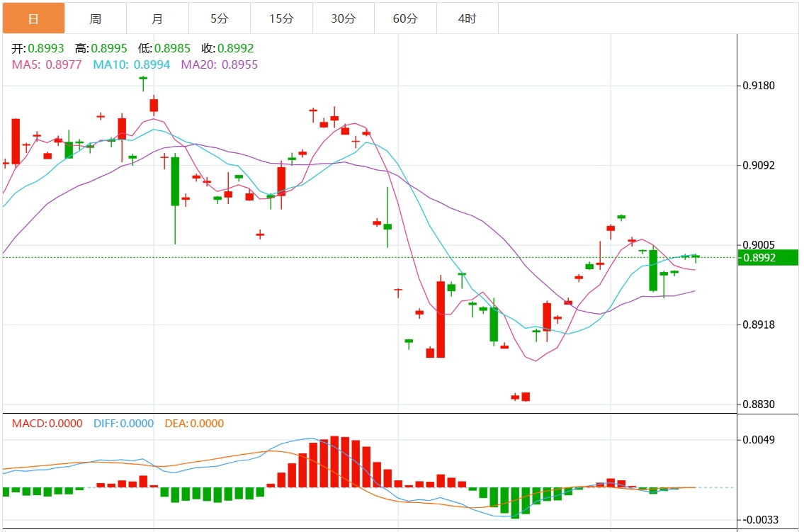
Task: Switch to the 周 weekly tab
Action: pyautogui.click(x=96, y=18)
